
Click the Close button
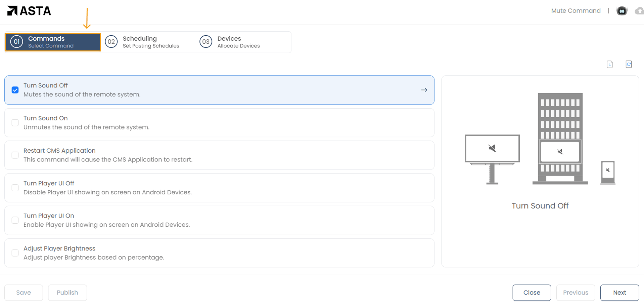pos(532,293)
